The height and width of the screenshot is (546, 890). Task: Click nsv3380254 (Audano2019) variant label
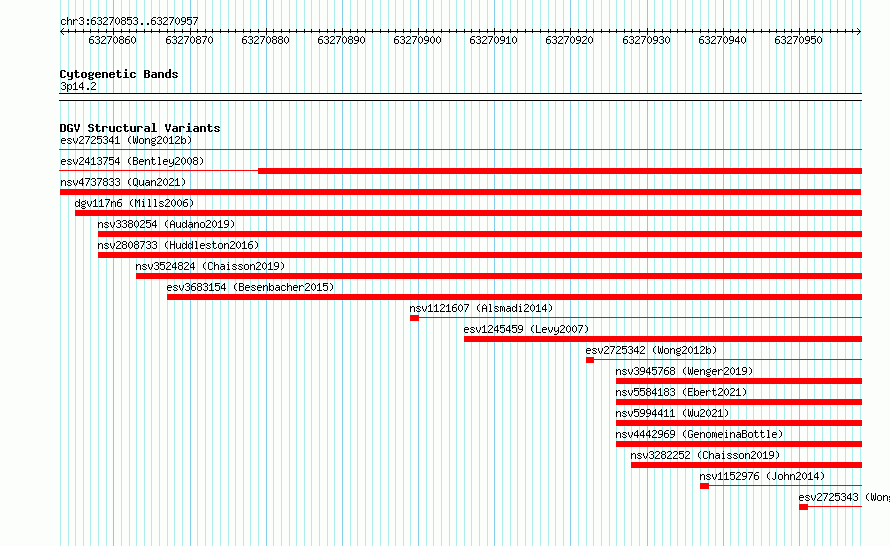click(166, 224)
